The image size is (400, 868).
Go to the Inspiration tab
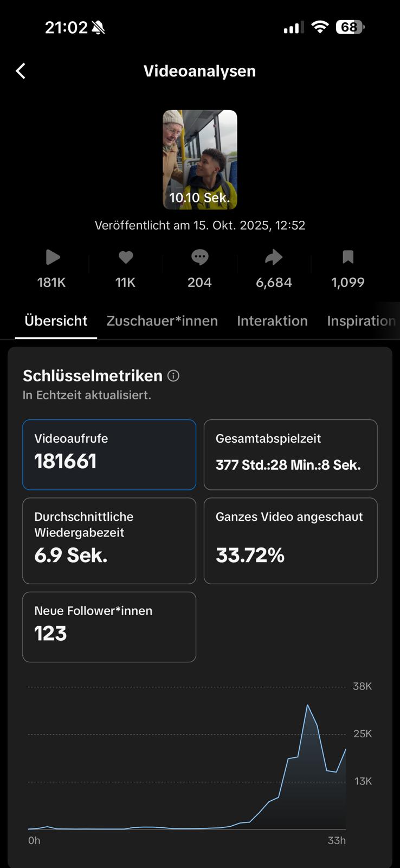pos(361,321)
